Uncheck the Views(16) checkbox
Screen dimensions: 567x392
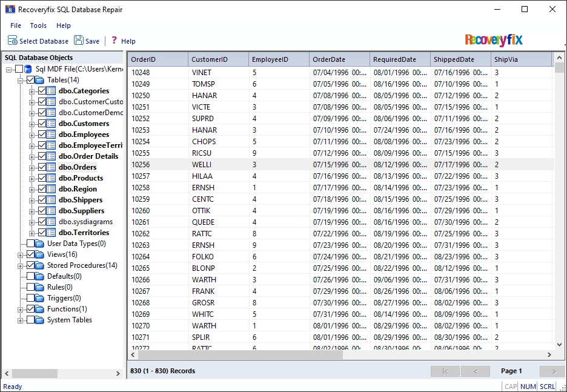point(31,254)
